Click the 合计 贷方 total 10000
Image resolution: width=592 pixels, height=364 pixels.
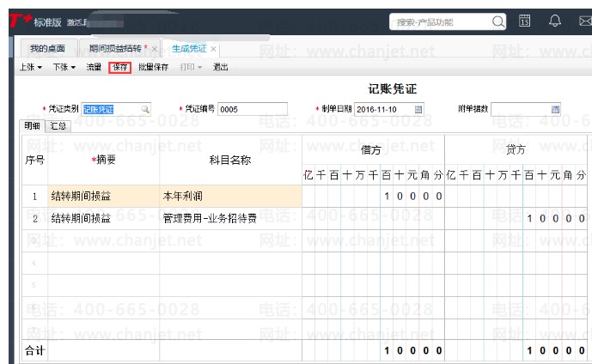[x=516, y=350]
